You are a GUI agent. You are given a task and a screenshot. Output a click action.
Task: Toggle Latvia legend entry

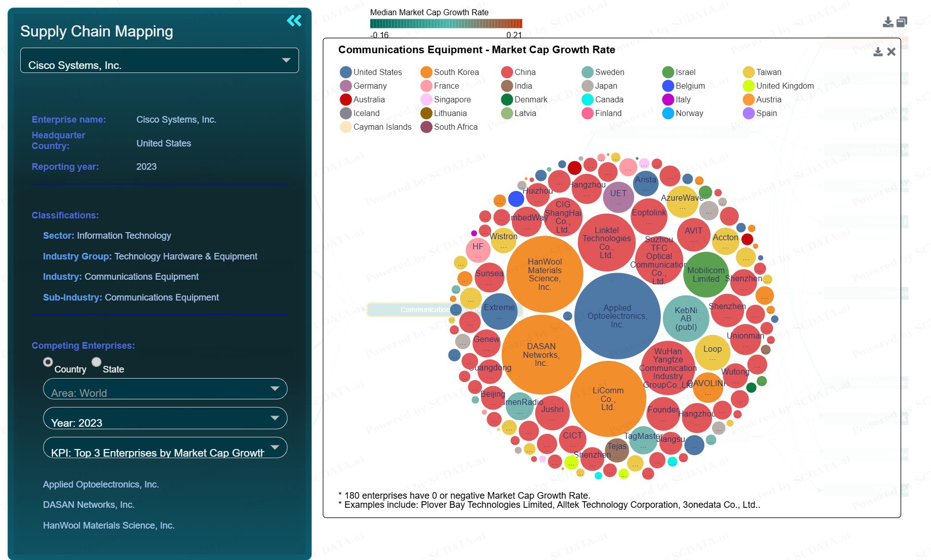[518, 114]
